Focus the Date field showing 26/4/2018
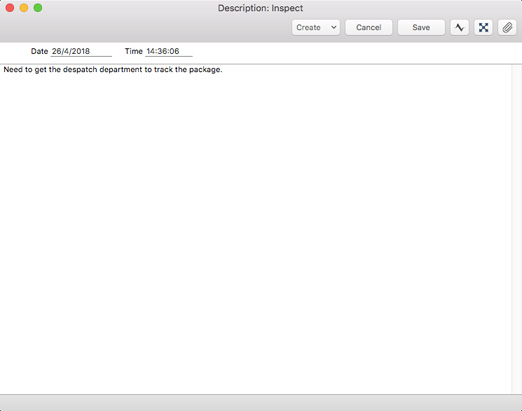The width and height of the screenshot is (522, 411). [x=81, y=51]
